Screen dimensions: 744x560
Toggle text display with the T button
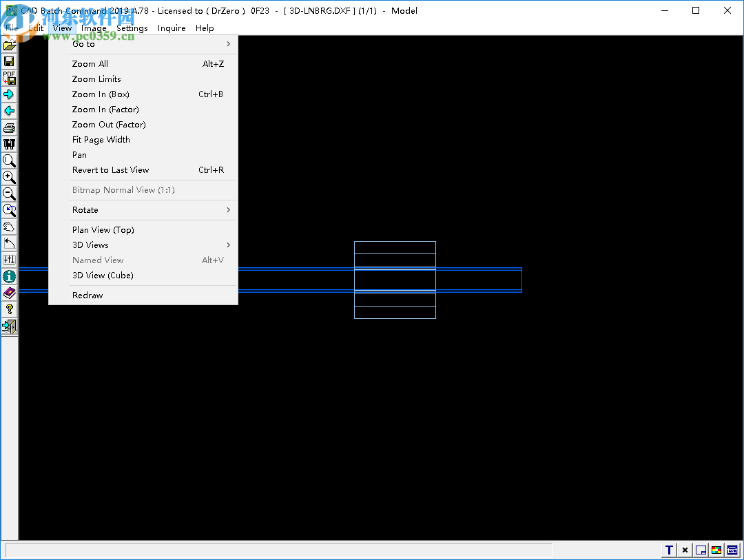tap(668, 549)
